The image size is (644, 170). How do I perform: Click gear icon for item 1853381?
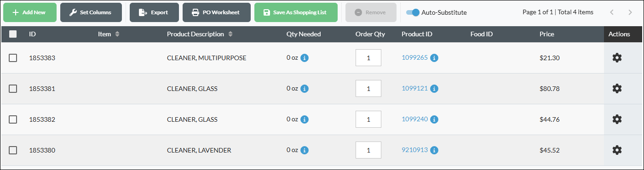pos(617,89)
